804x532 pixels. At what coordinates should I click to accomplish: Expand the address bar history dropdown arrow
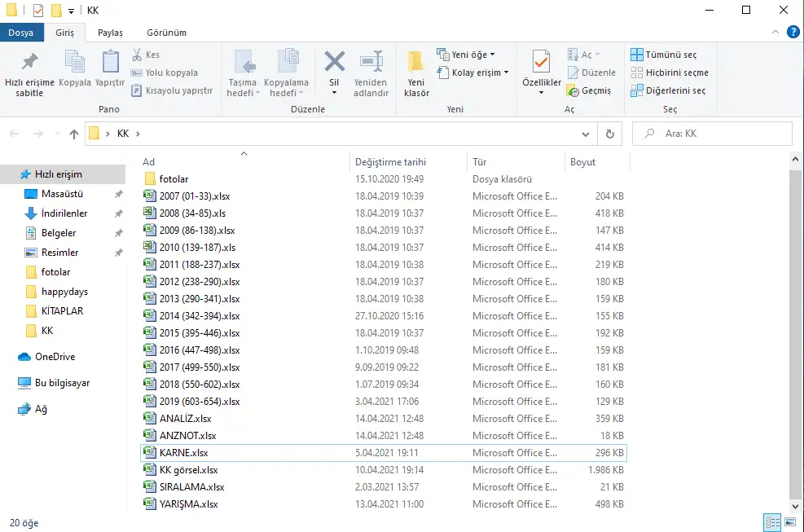pos(586,134)
